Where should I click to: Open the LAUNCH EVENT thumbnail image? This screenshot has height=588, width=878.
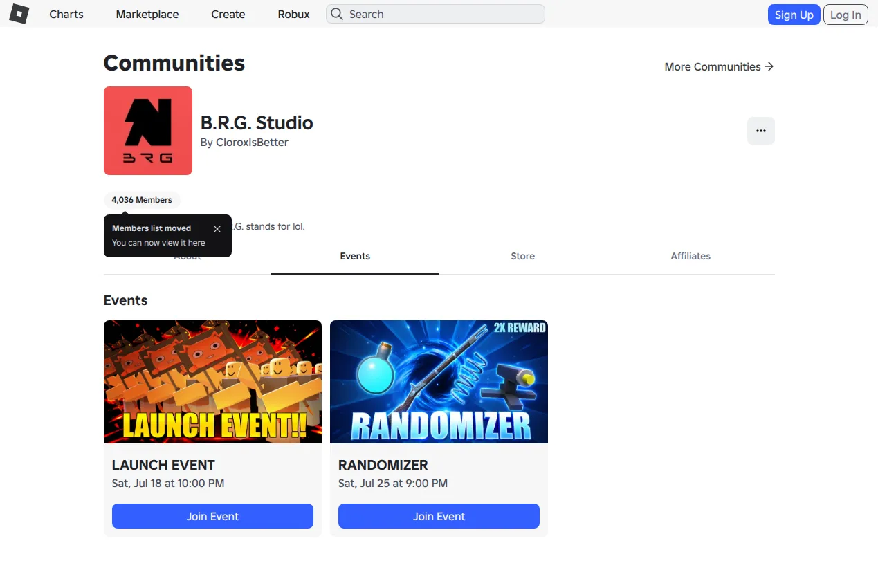point(212,382)
